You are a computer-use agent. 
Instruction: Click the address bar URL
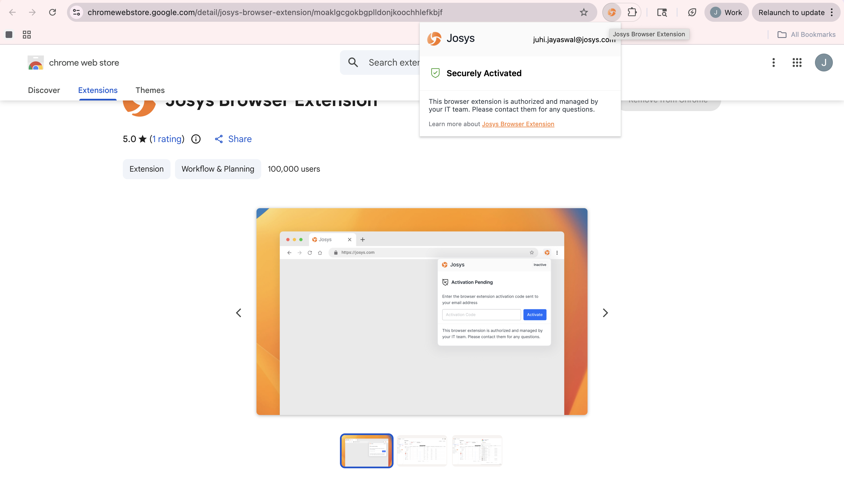[x=265, y=13]
